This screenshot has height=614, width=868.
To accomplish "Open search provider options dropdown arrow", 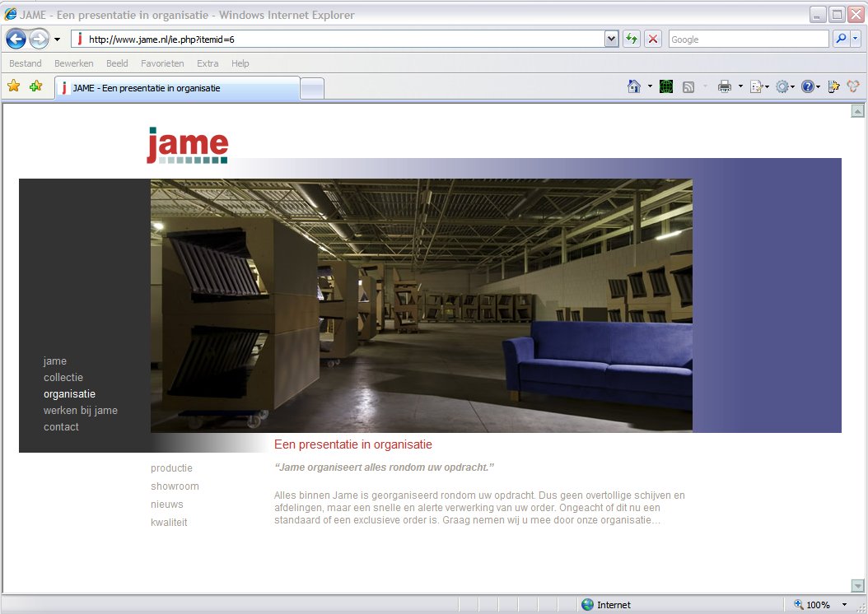I will pos(856,39).
